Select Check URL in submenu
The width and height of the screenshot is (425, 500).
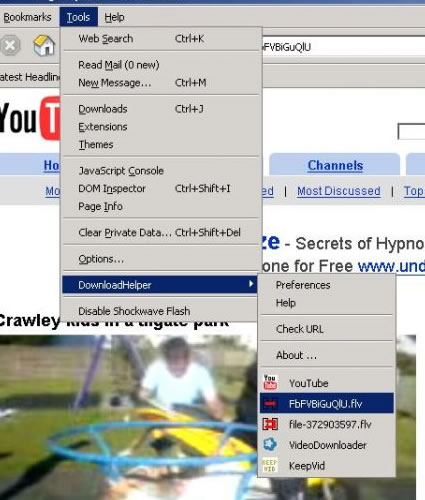pyautogui.click(x=327, y=329)
